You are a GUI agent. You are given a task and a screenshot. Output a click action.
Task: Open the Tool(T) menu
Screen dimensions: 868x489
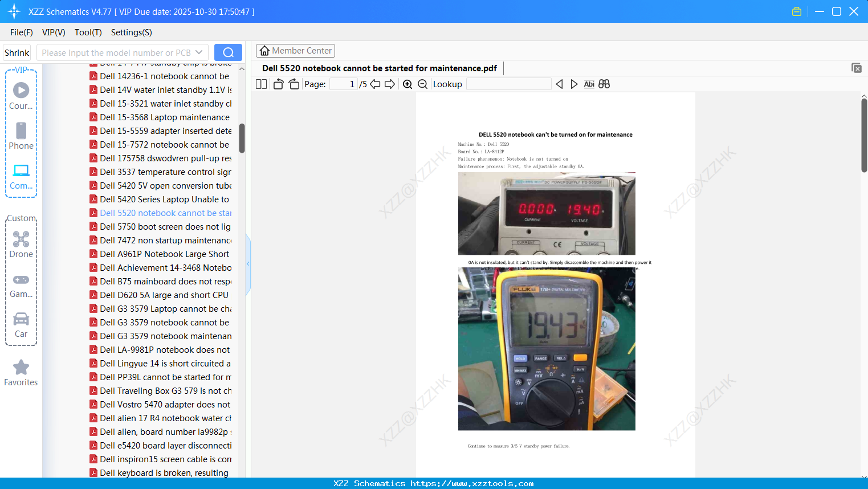click(x=88, y=32)
